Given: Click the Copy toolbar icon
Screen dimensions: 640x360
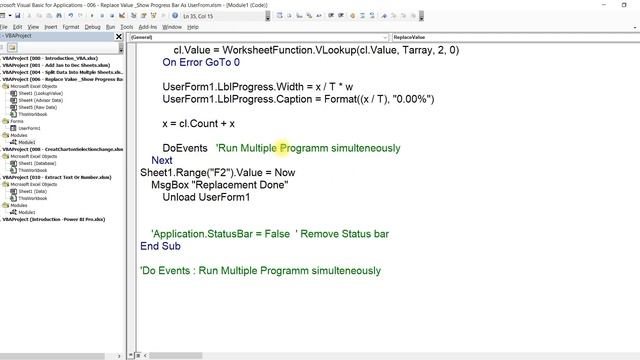Looking at the screenshot, I should 39,16.
